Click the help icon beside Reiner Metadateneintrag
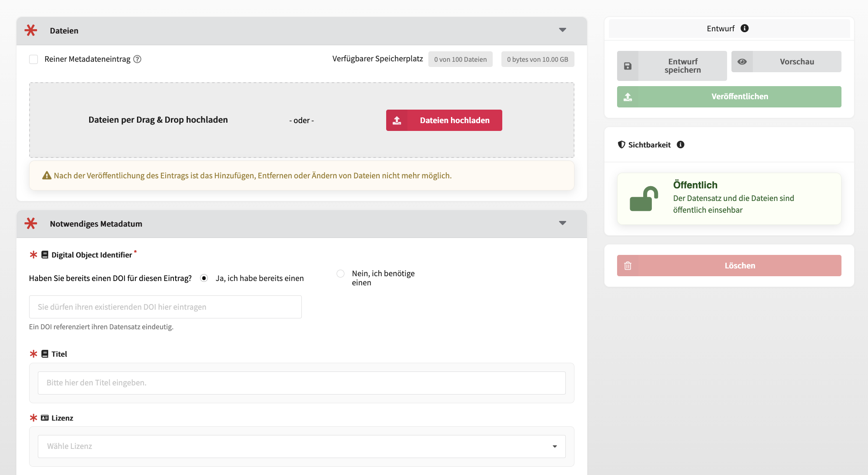The width and height of the screenshot is (868, 475). click(137, 59)
